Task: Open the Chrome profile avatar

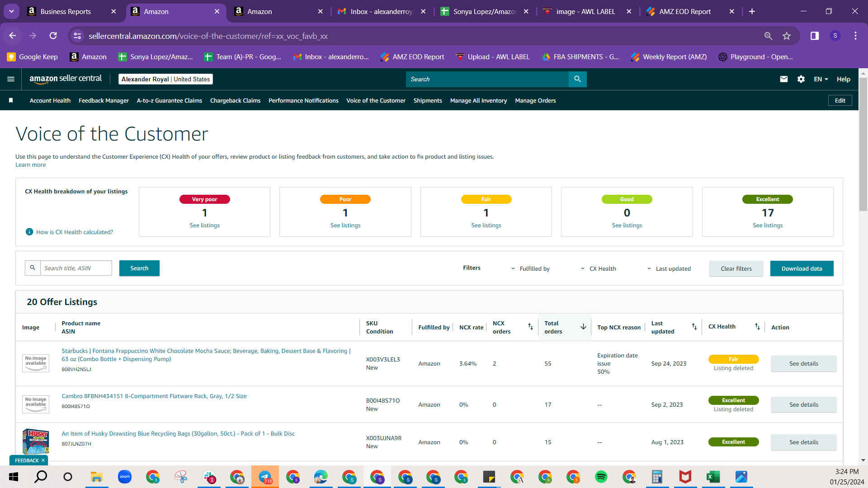Action: [835, 36]
